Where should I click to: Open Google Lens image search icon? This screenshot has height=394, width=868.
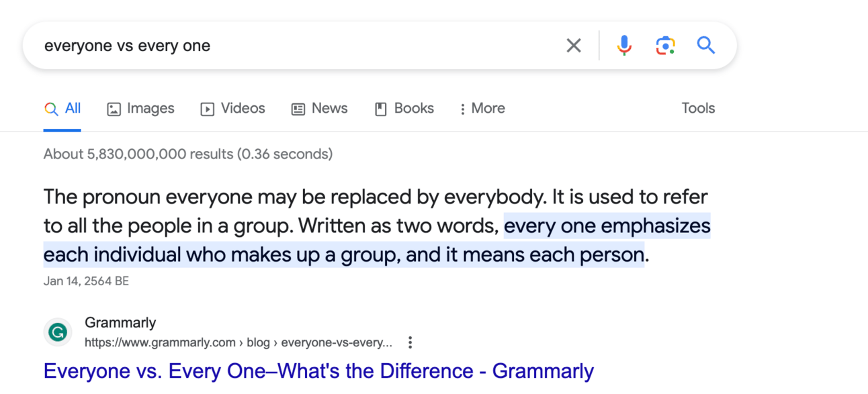(x=665, y=46)
